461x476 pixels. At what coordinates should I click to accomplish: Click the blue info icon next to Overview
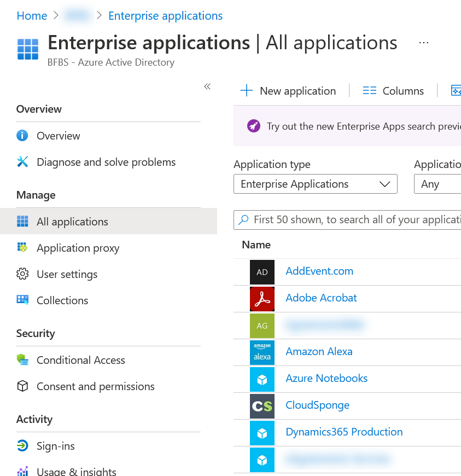(22, 135)
